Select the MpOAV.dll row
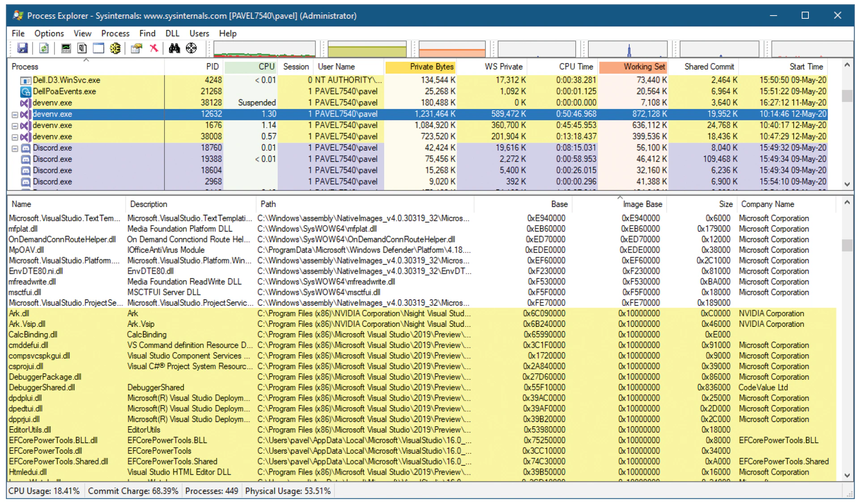This screenshot has height=504, width=859. pyautogui.click(x=422, y=250)
